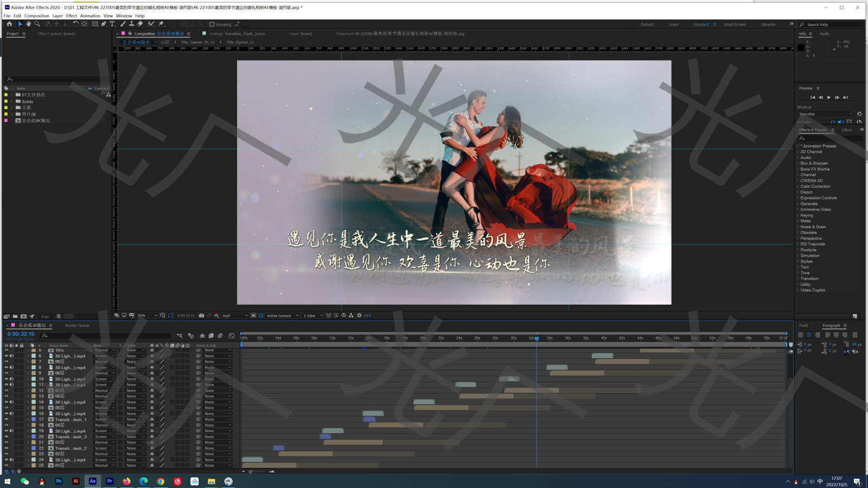Activate the Zoom tool
The height and width of the screenshot is (488, 868).
pos(37,24)
